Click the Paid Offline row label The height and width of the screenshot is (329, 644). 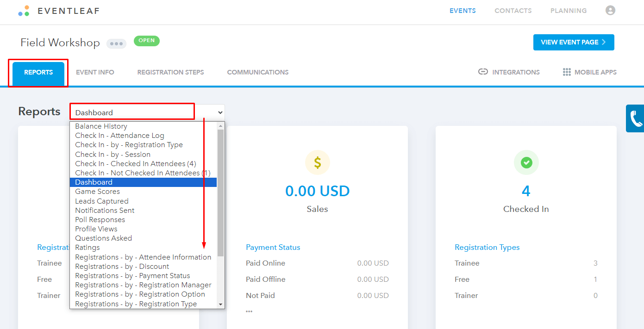(266, 279)
